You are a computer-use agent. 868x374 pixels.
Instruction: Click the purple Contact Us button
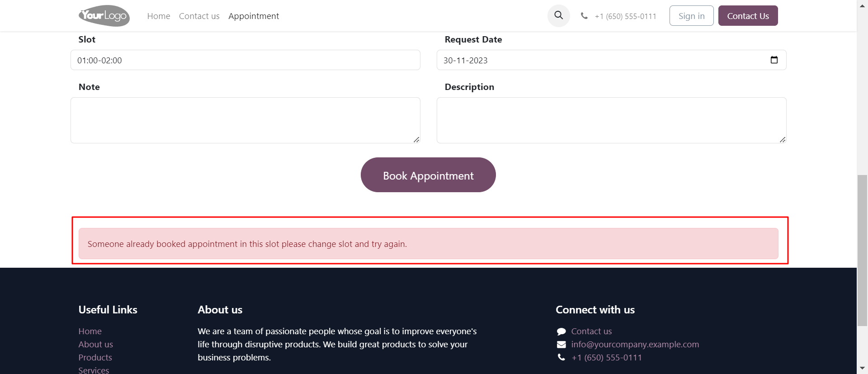[748, 16]
